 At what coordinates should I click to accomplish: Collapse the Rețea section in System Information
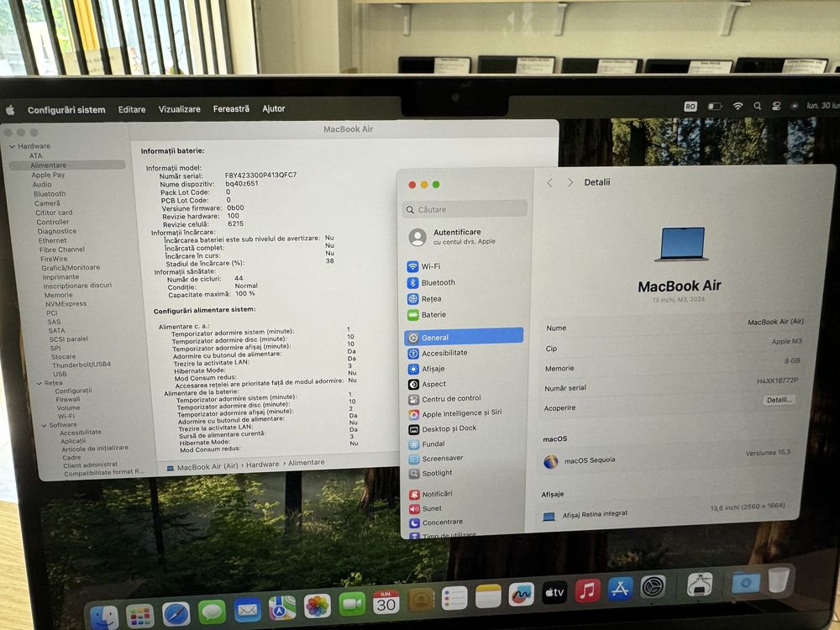pos(39,383)
